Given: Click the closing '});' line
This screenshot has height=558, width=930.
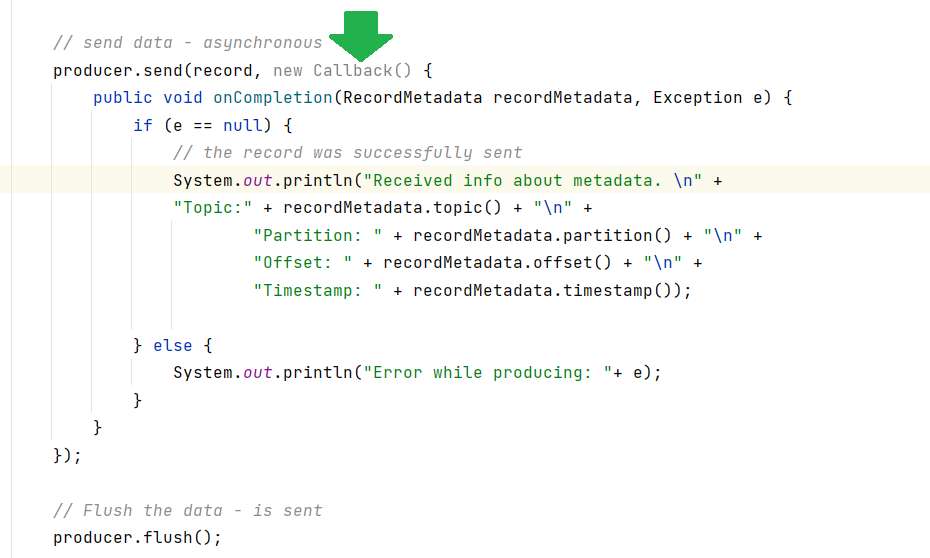Looking at the screenshot, I should click(x=67, y=455).
